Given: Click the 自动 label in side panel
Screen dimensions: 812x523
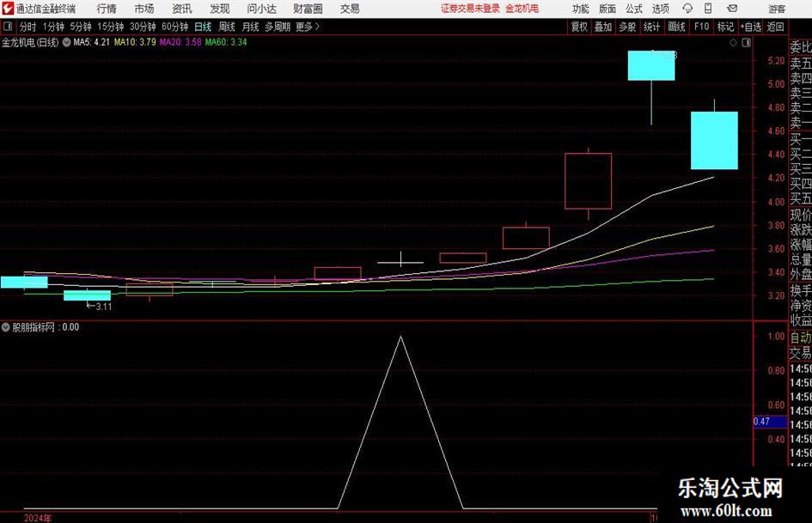Looking at the screenshot, I should pyautogui.click(x=801, y=338).
